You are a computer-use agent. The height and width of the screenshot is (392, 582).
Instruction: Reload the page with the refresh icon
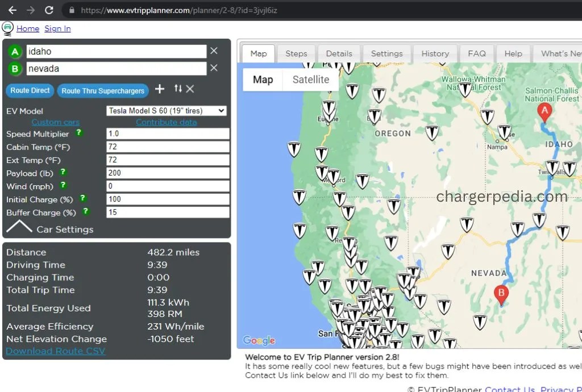click(x=50, y=10)
